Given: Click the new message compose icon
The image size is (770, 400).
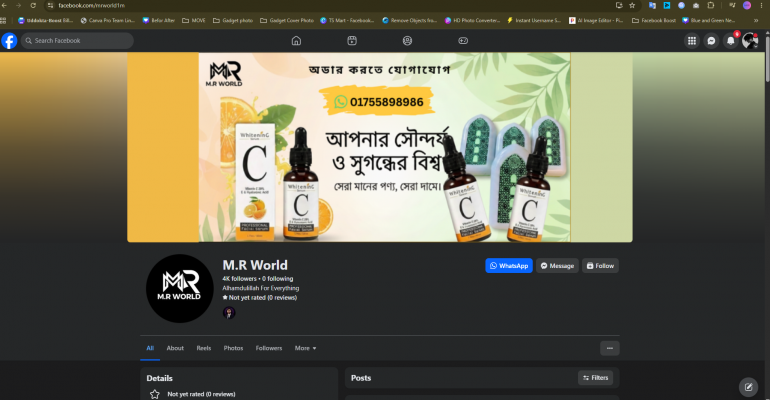Looking at the screenshot, I should 748,387.
